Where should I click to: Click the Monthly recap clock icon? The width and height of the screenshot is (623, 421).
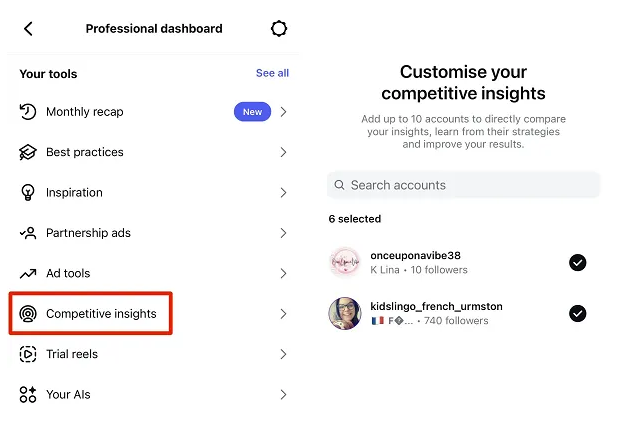[28, 112]
